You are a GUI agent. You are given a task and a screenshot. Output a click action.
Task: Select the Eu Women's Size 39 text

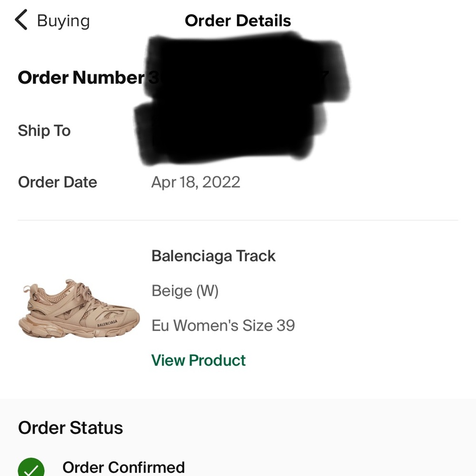tap(223, 326)
